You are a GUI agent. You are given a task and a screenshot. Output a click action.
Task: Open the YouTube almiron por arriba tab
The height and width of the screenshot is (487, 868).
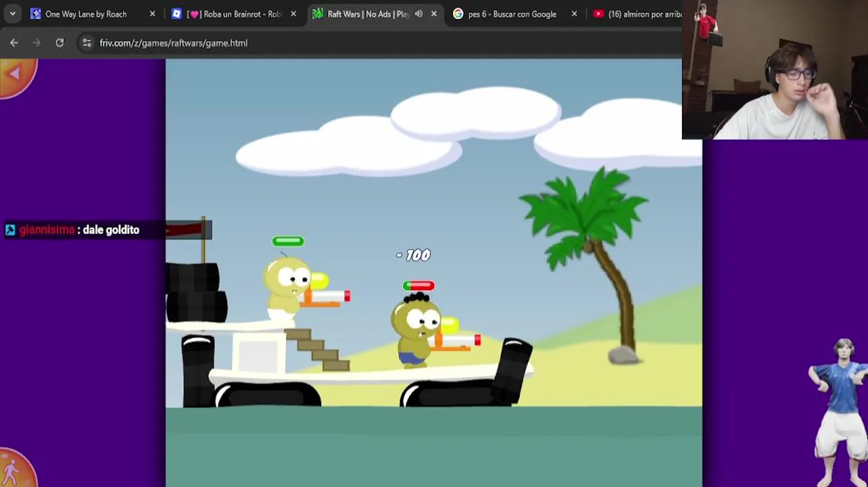click(x=636, y=14)
